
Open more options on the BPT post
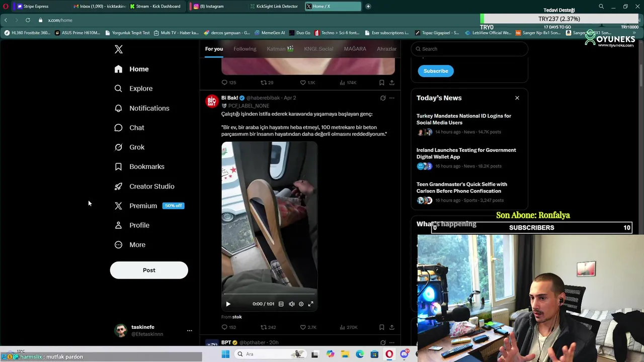(x=392, y=343)
